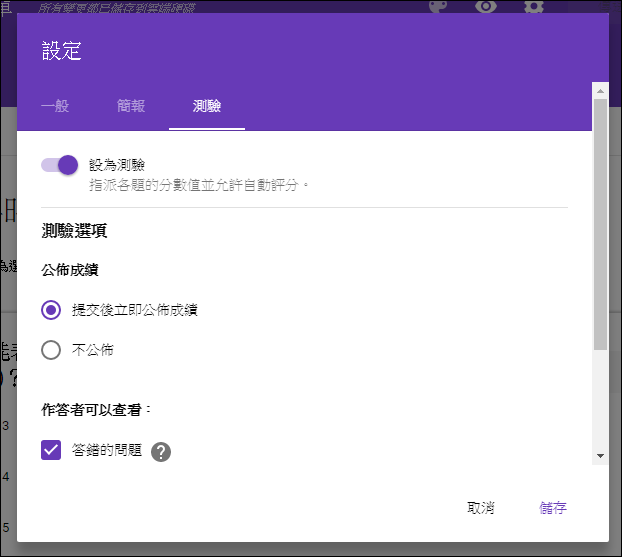622x557 pixels.
Task: Click the 作答者可以查看 label
Action: (96, 410)
